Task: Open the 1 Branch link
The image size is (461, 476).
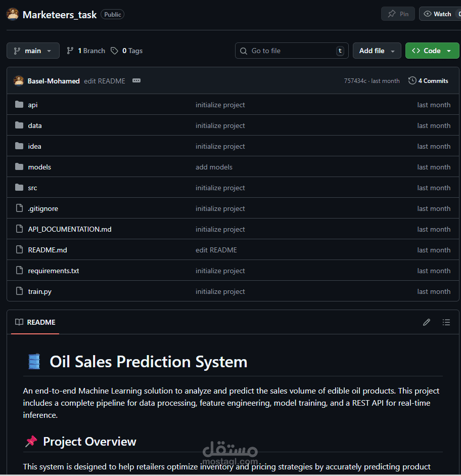Action: point(86,51)
